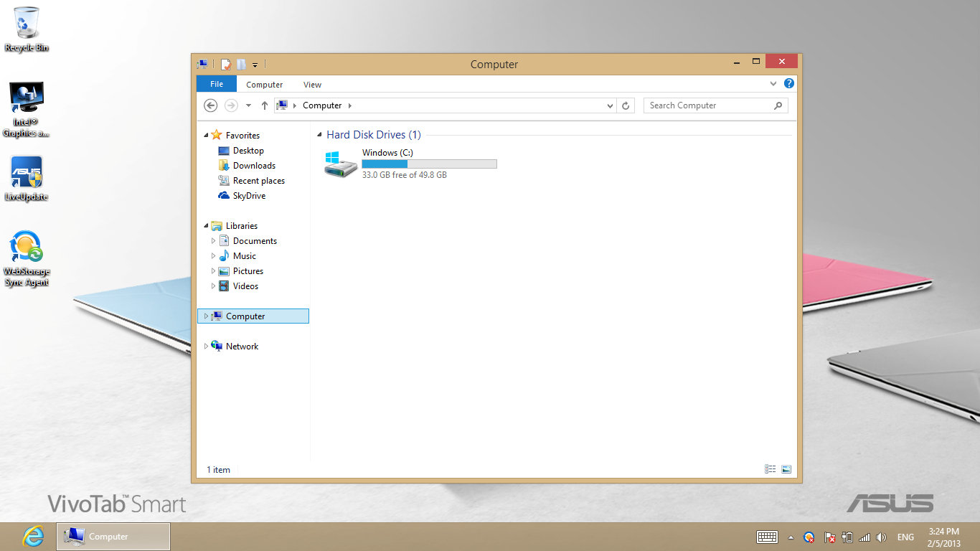Expand the Computer tree node

click(x=206, y=316)
